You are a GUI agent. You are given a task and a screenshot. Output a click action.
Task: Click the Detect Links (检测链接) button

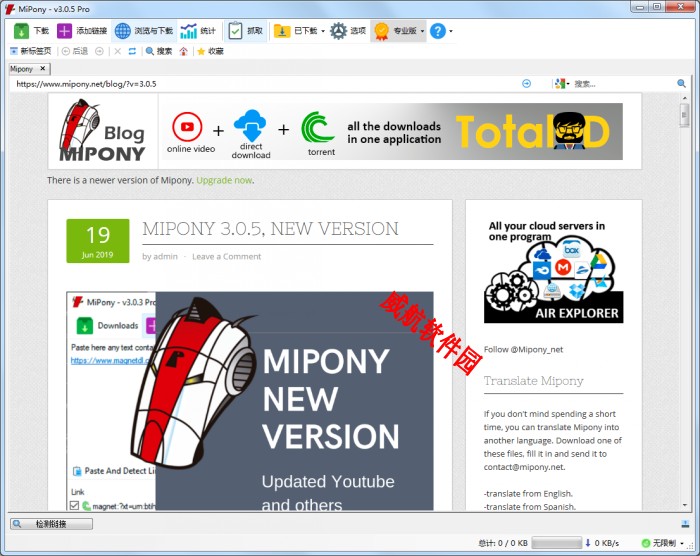(x=51, y=524)
